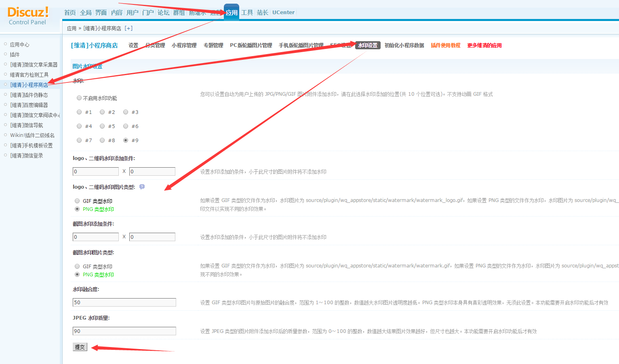
Task: Open the 用户 top navigation item
Action: pyautogui.click(x=133, y=13)
